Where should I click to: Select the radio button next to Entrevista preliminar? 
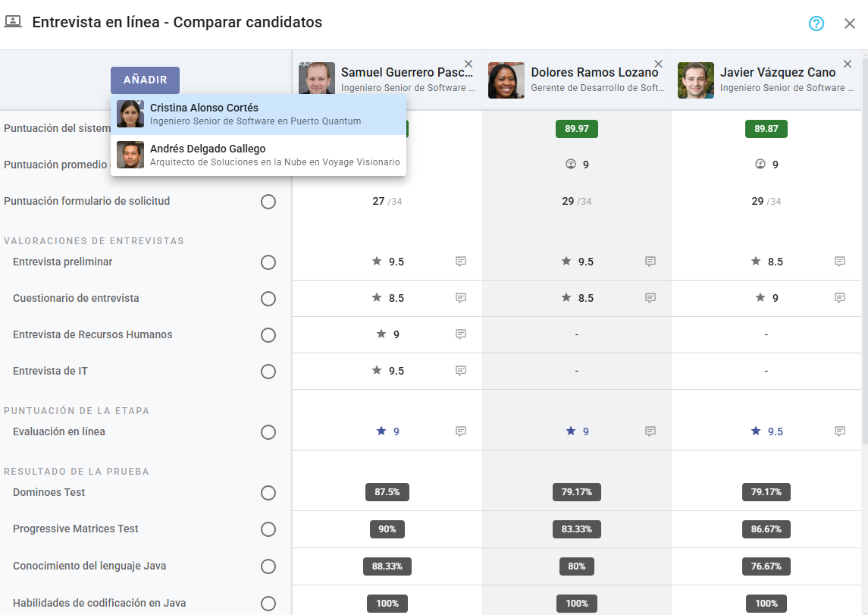coord(268,262)
